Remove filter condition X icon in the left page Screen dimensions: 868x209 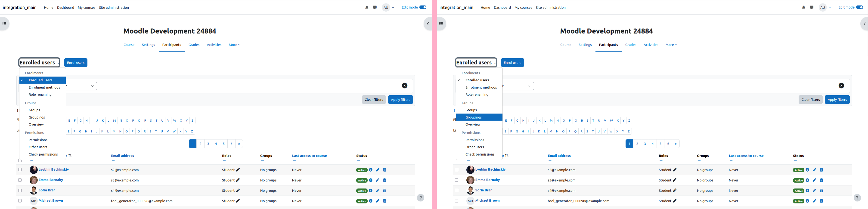[x=404, y=86]
